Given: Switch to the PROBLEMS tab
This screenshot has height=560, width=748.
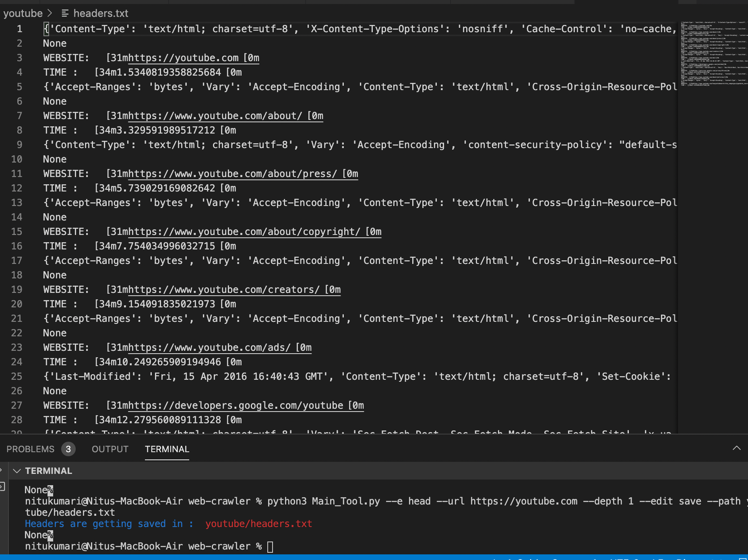Looking at the screenshot, I should click(x=30, y=449).
